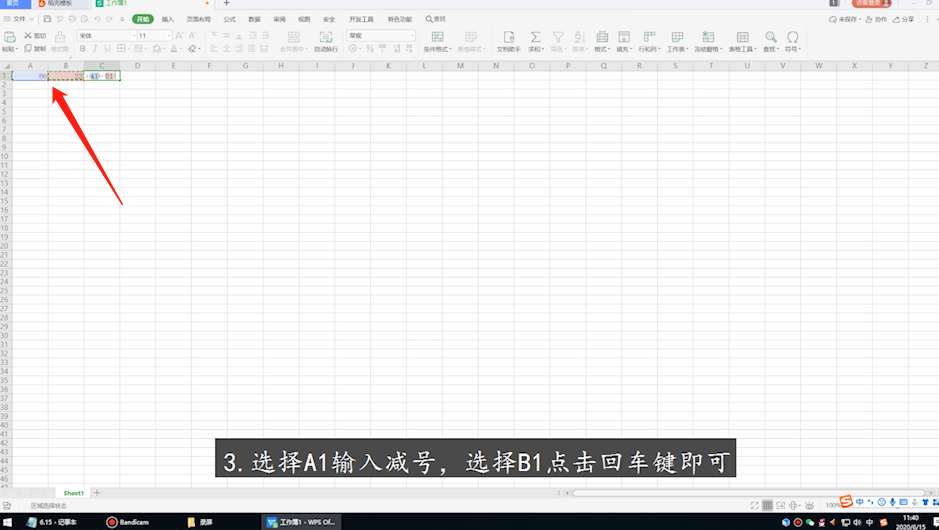The height and width of the screenshot is (530, 939).
Task: Click the fill color bucket icon
Action: coord(157,49)
